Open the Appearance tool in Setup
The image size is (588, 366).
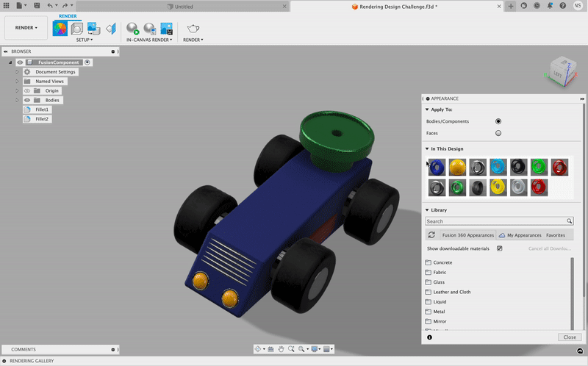60,29
